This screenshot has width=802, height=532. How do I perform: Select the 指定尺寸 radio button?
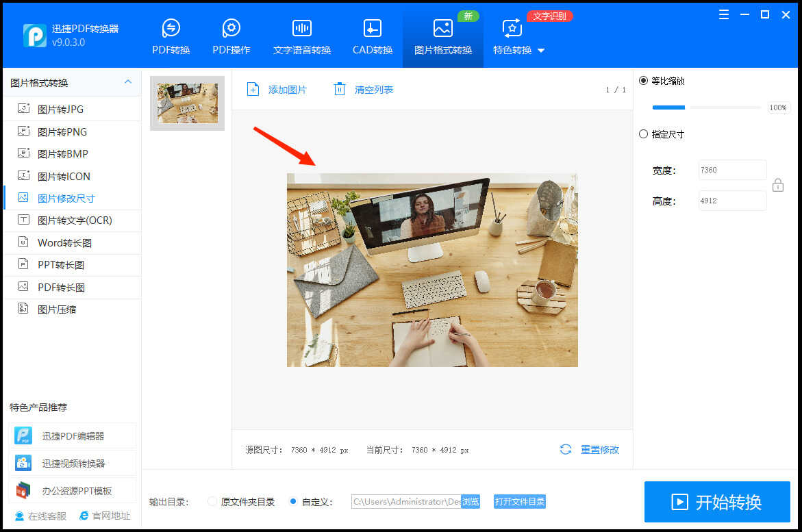pos(643,134)
